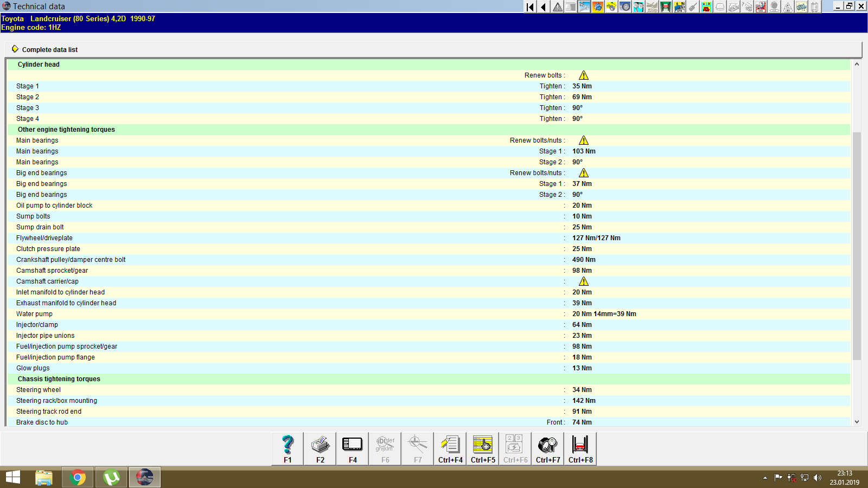Open help using the F1 question mark icon
The width and height of the screenshot is (868, 488).
[287, 448]
